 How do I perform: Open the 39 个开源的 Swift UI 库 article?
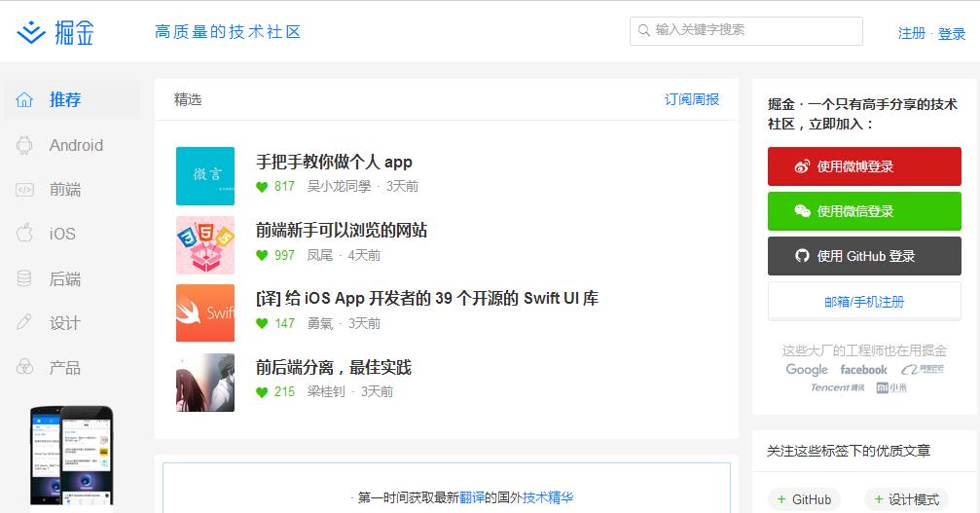point(427,298)
